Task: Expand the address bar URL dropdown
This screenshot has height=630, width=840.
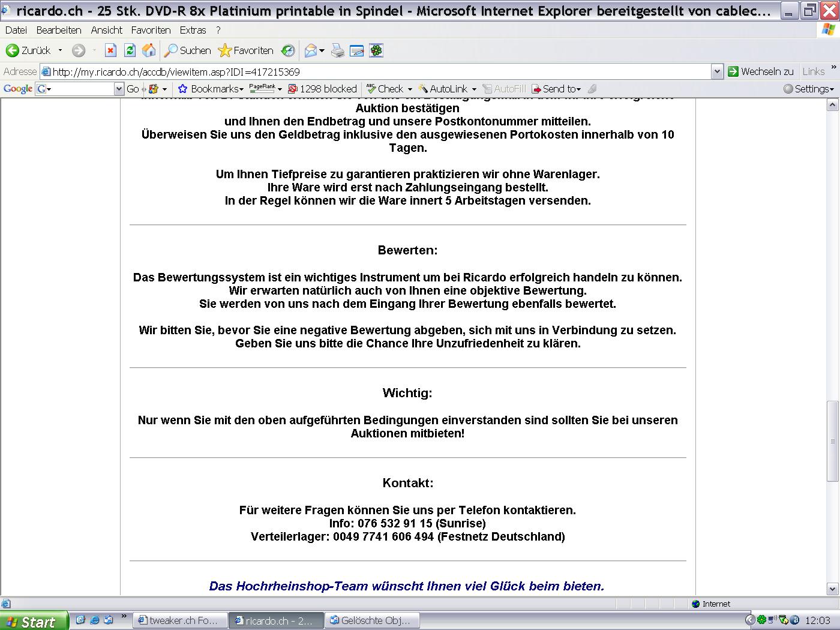Action: click(717, 72)
